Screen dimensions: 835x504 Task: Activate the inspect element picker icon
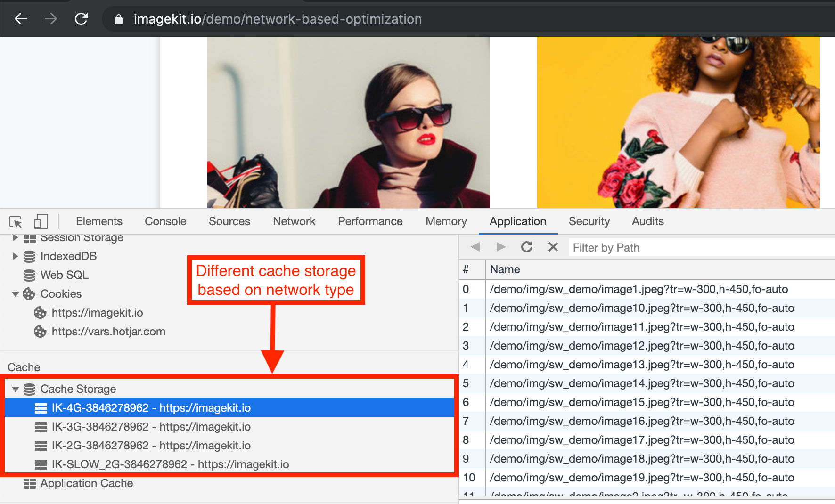(x=16, y=221)
